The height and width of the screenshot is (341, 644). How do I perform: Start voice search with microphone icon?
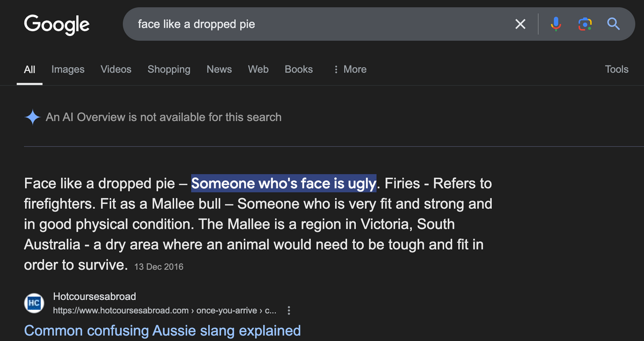tap(556, 24)
